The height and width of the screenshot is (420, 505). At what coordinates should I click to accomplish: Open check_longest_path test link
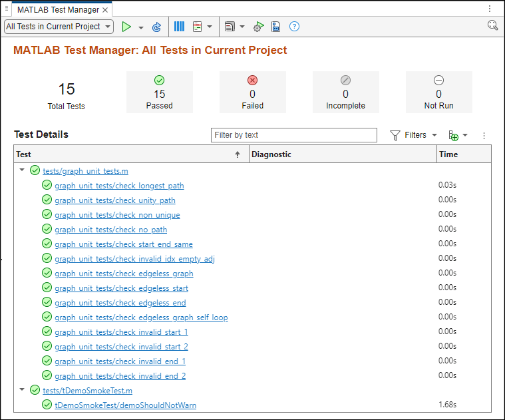[x=119, y=186]
